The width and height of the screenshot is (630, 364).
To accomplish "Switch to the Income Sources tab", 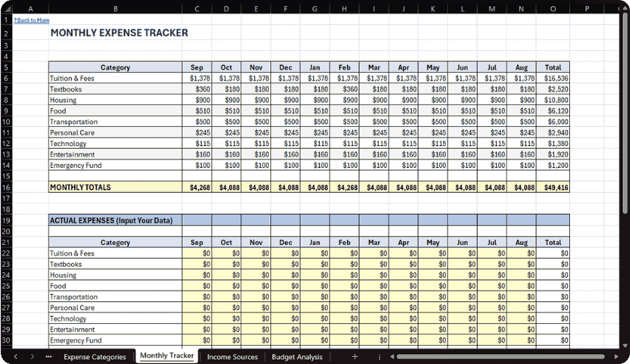I will coord(232,357).
